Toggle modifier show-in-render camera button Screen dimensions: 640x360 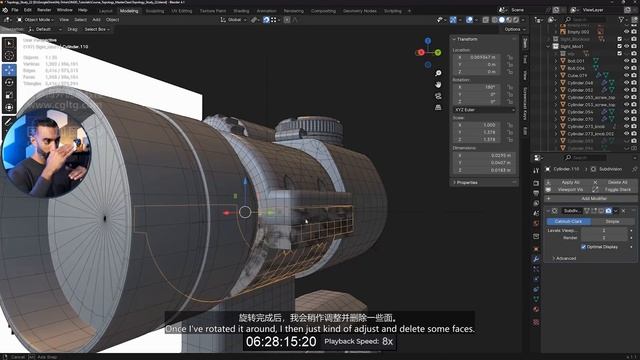[x=609, y=211]
